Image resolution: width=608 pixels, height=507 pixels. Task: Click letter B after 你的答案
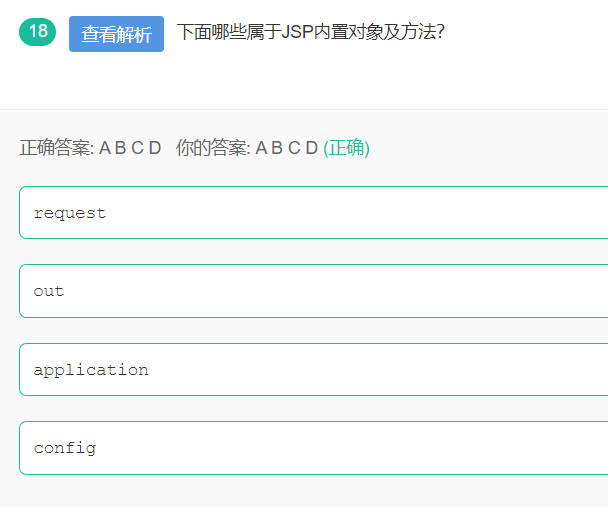(277, 148)
